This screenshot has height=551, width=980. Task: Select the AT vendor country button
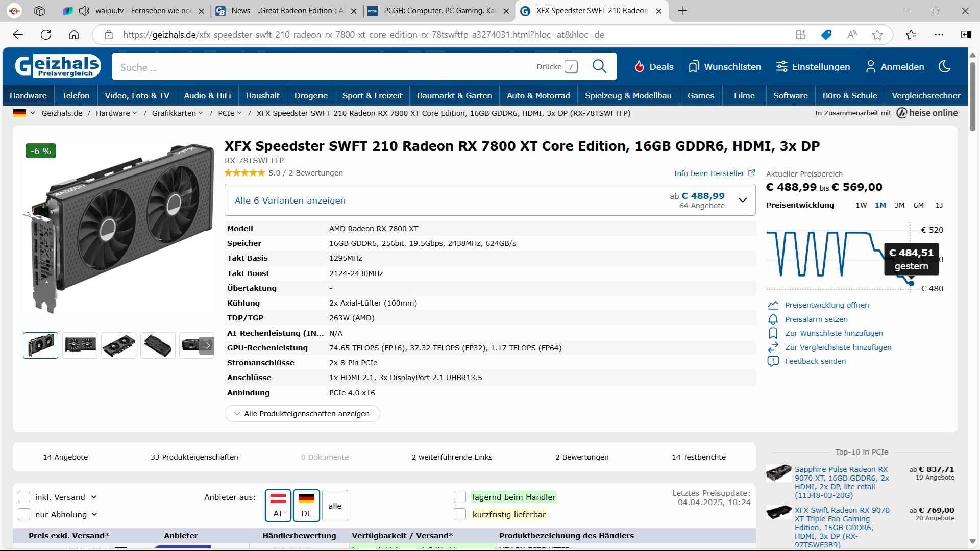[x=278, y=505]
